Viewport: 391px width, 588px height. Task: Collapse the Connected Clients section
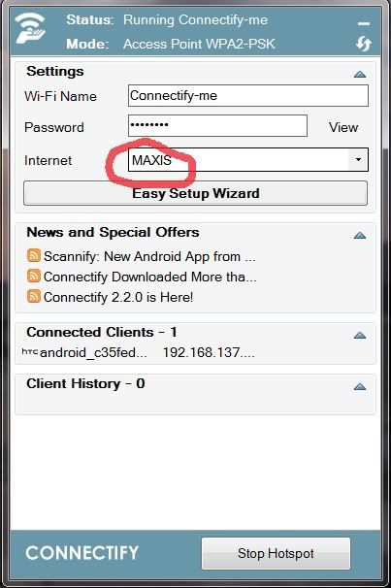[360, 336]
